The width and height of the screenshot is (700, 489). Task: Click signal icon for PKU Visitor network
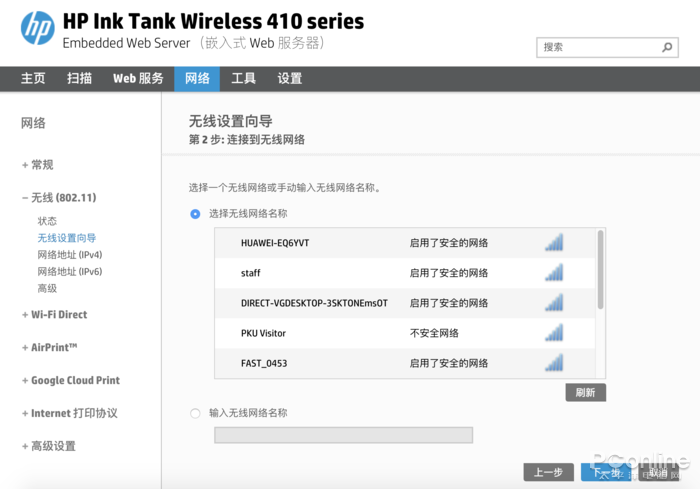click(x=554, y=333)
